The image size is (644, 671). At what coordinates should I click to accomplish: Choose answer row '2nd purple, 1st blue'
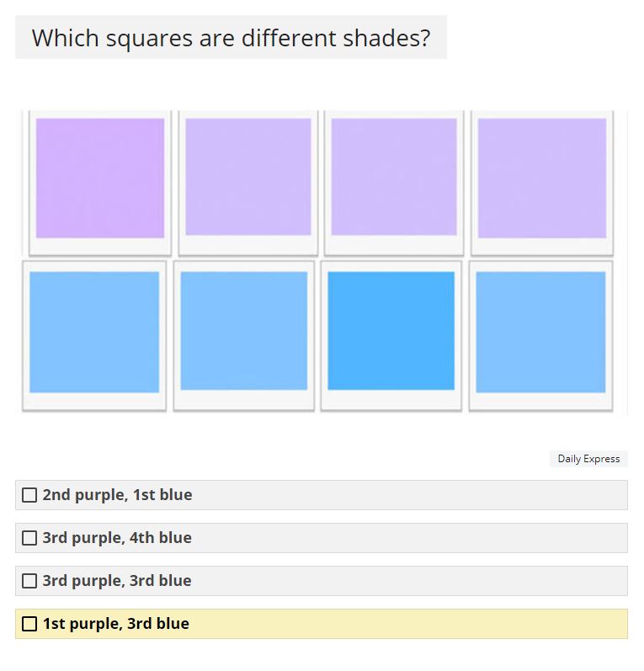click(322, 495)
